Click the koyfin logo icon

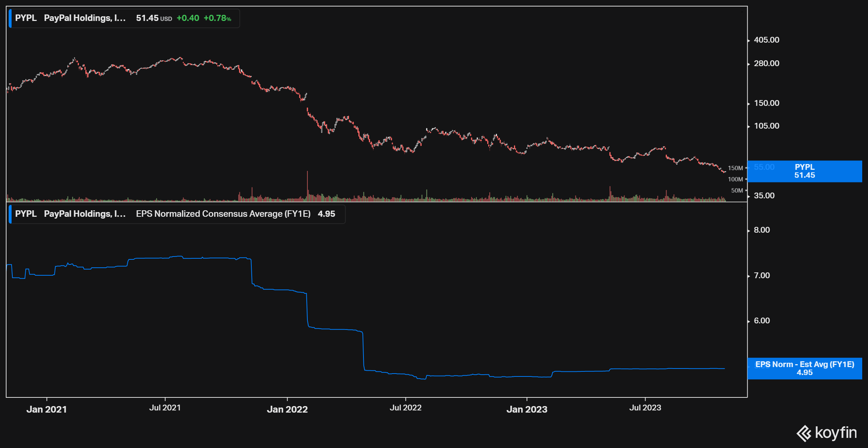tap(804, 433)
